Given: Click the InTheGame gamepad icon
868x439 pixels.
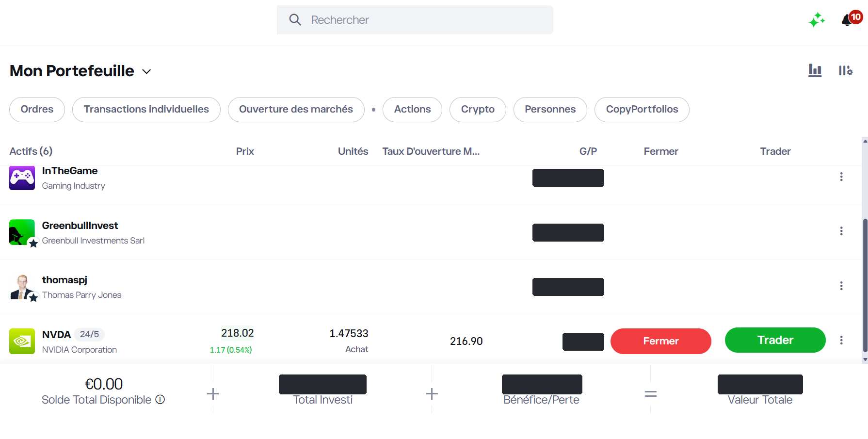Looking at the screenshot, I should click(x=22, y=178).
